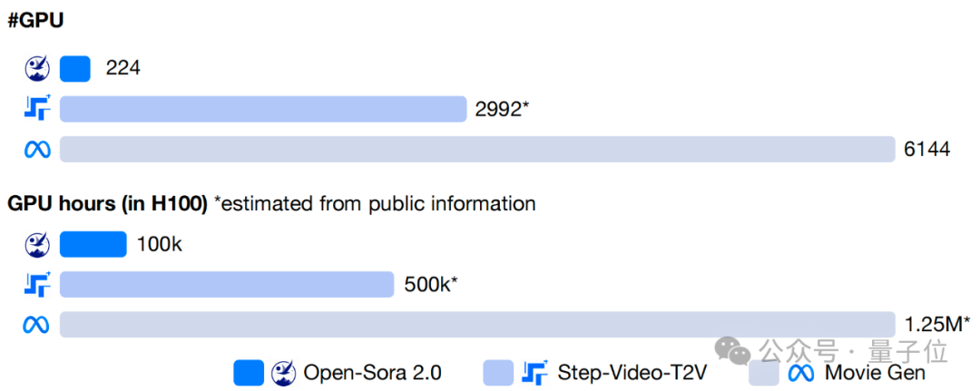The height and width of the screenshot is (391, 980).
Task: Click the Step-Video icon beside 2992*
Action: click(37, 108)
